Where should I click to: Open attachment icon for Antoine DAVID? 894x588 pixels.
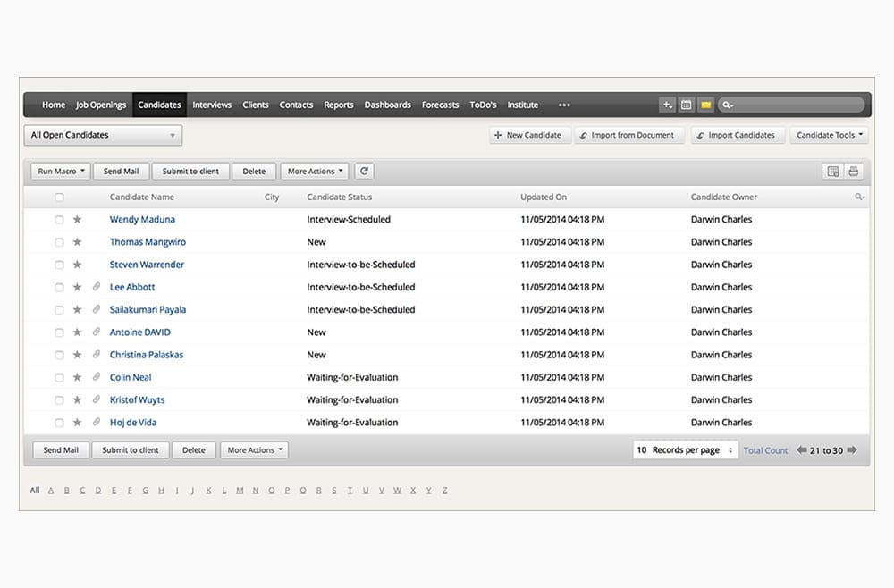point(97,332)
